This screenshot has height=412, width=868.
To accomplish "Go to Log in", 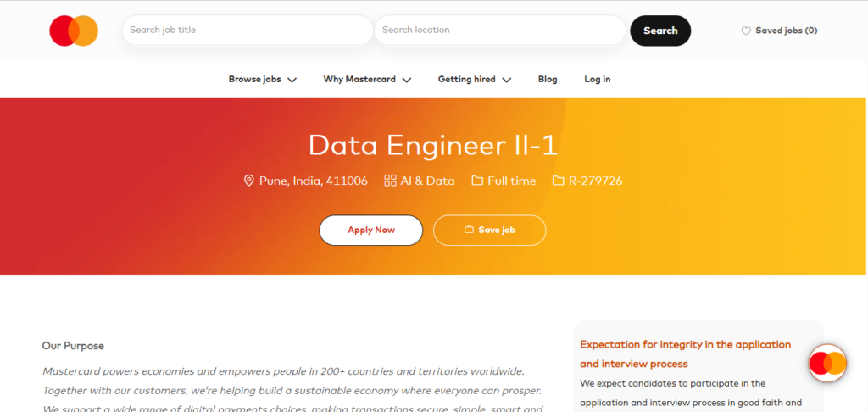I will pyautogui.click(x=598, y=79).
